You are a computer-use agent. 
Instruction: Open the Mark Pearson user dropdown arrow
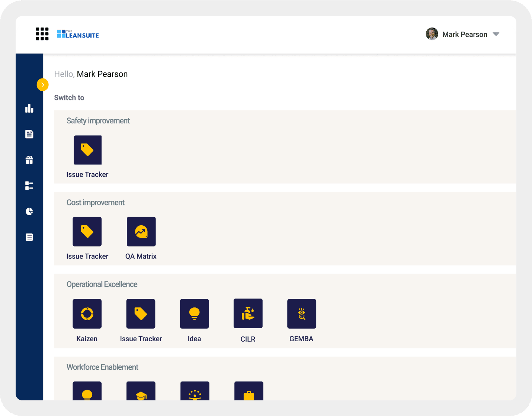(x=496, y=34)
